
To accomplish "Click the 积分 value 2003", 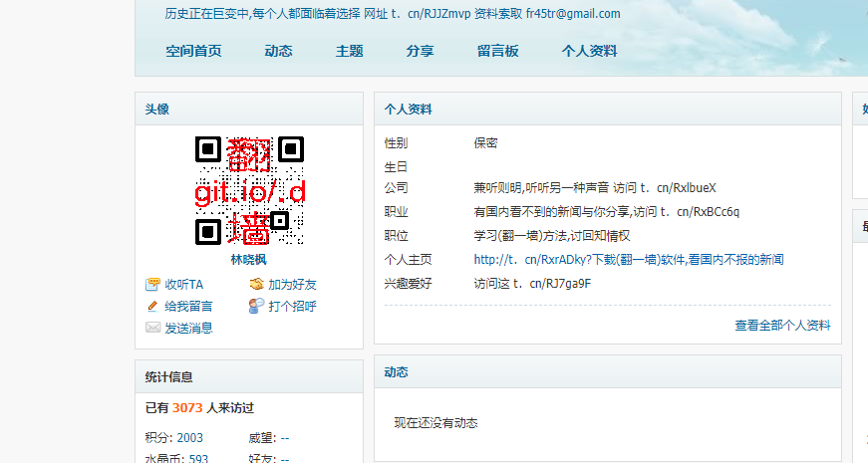I will point(190,437).
